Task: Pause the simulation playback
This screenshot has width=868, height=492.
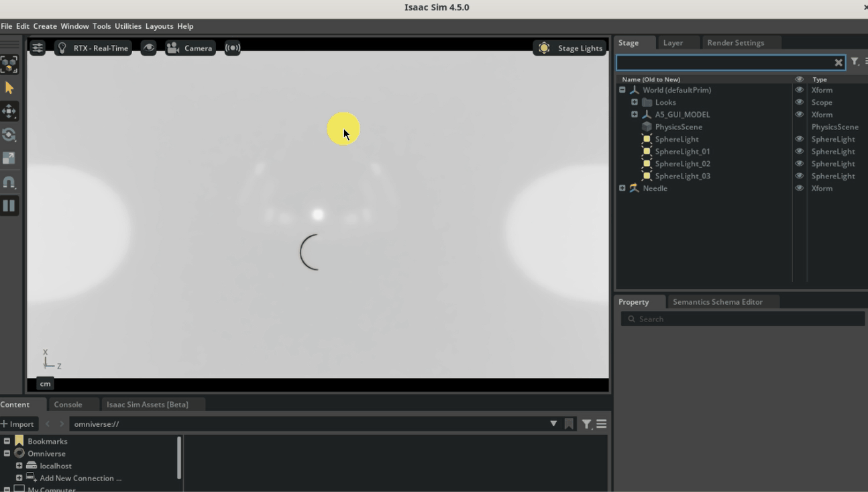Action: [10, 205]
